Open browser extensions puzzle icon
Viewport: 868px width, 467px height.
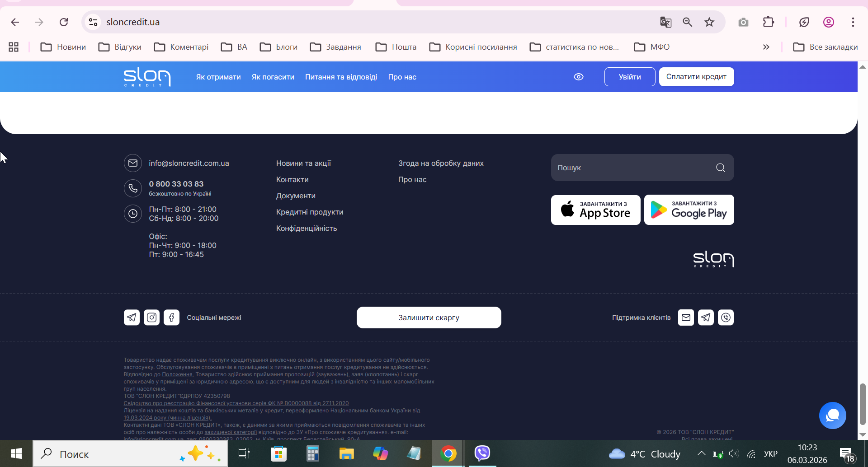pyautogui.click(x=769, y=22)
